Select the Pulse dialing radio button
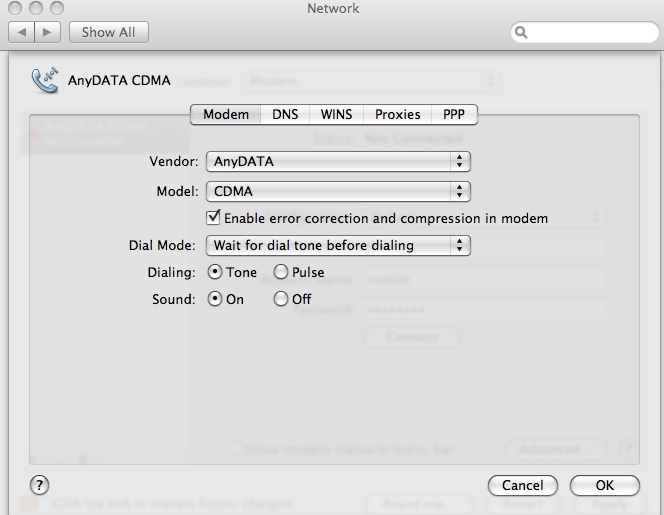This screenshot has height=515, width=664. pyautogui.click(x=281, y=272)
